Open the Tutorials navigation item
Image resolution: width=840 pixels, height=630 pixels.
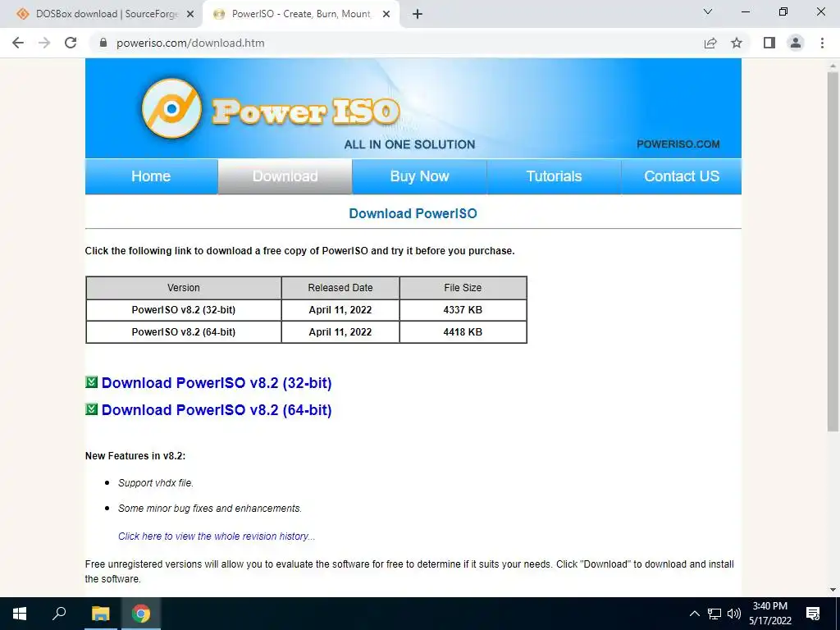[x=554, y=176]
